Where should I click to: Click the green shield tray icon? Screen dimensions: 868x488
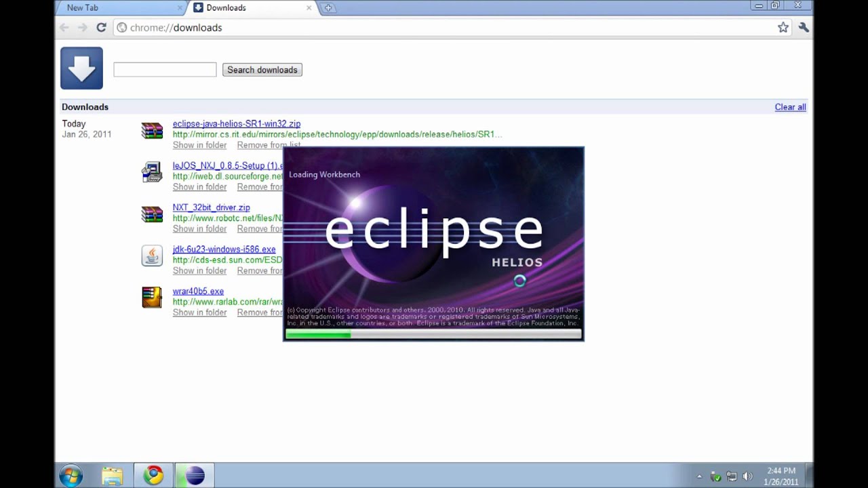point(716,476)
